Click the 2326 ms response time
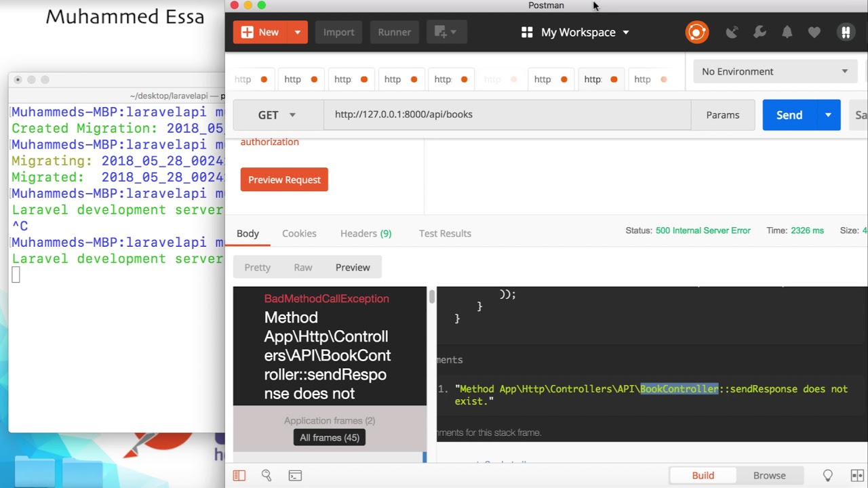868x488 pixels. pos(807,230)
